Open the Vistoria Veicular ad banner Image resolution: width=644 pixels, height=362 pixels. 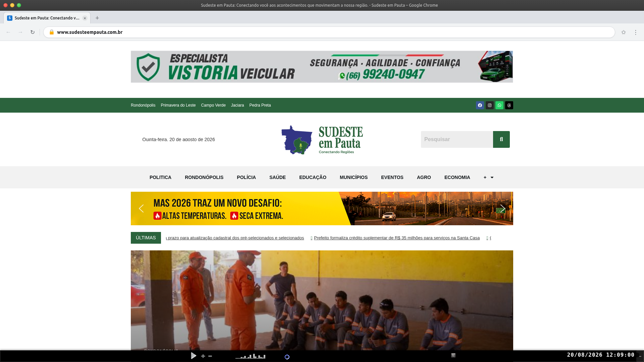[x=322, y=67]
